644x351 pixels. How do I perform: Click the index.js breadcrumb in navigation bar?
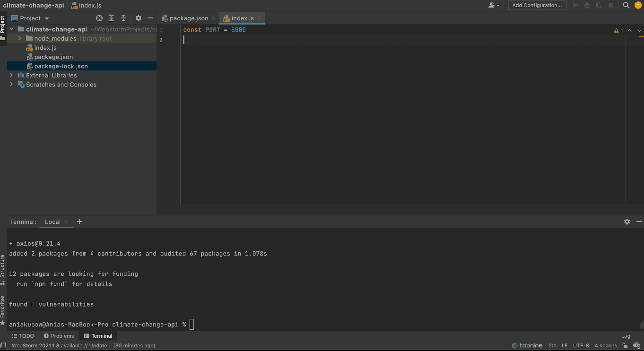[86, 5]
